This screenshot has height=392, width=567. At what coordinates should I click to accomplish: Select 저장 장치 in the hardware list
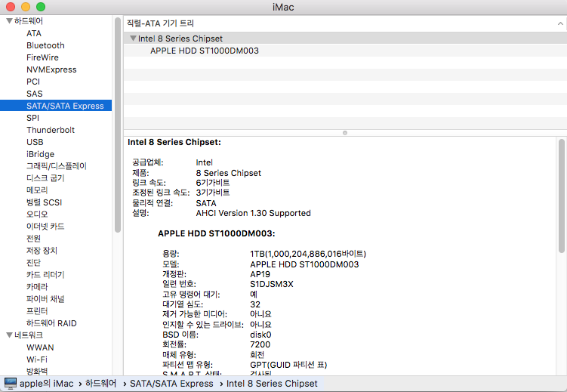click(x=42, y=251)
